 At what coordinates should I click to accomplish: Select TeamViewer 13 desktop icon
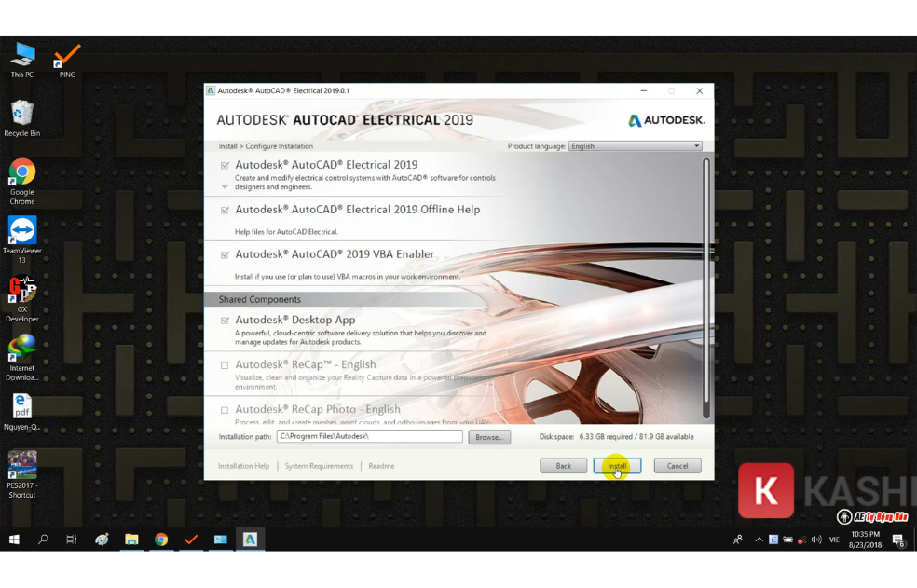tap(22, 239)
